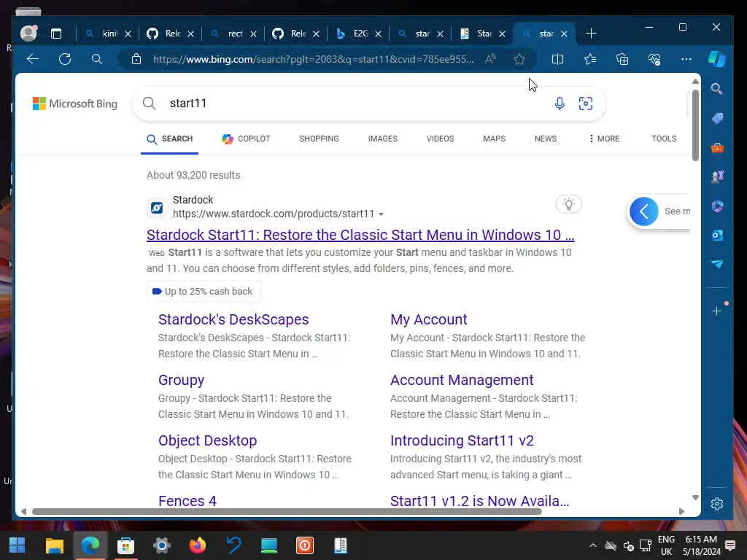Screen dimensions: 747x560
Task: Click Up to 25% cash back badge
Action: [x=204, y=292]
